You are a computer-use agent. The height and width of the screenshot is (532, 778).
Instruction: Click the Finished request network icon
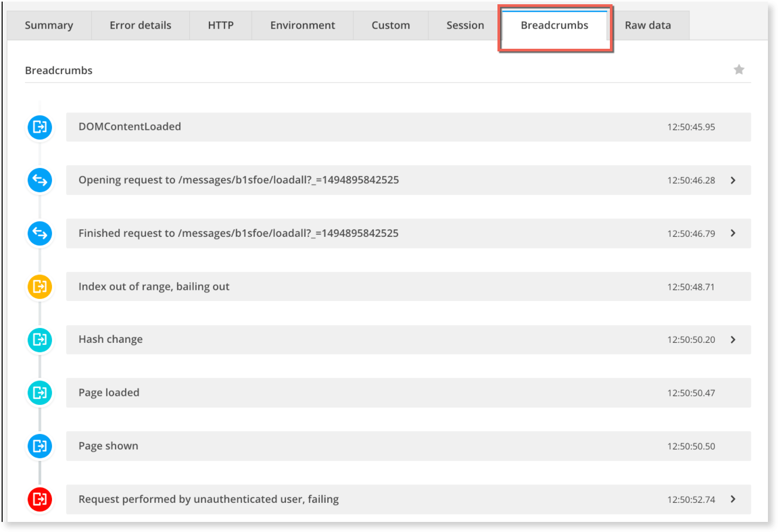click(40, 233)
